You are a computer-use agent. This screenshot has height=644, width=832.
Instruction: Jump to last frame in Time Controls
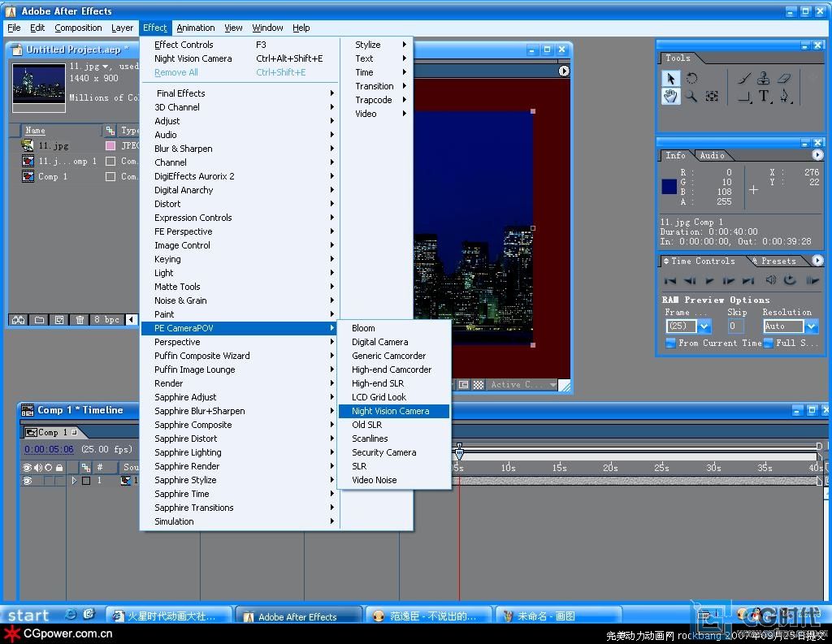click(748, 281)
